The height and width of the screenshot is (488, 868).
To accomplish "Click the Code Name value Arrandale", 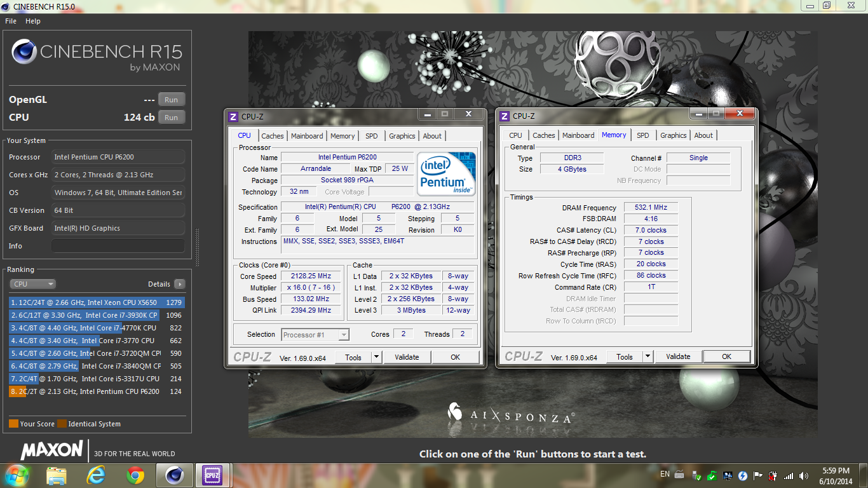I will 316,168.
